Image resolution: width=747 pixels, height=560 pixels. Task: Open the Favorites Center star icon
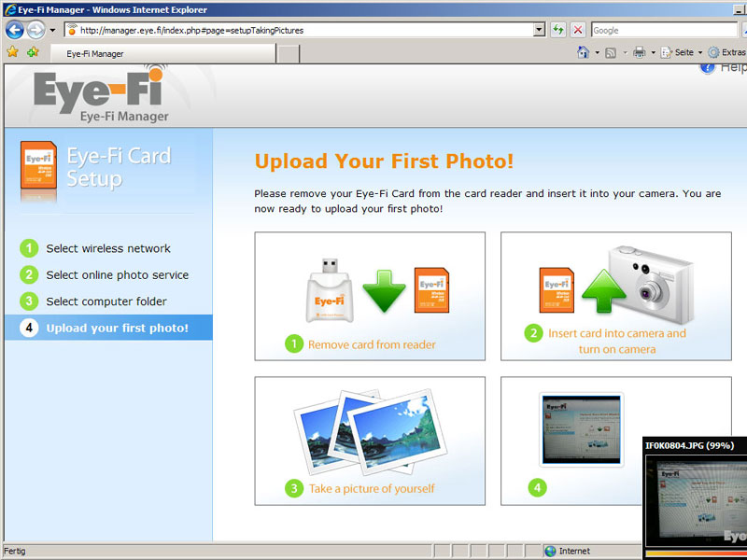pos(13,52)
